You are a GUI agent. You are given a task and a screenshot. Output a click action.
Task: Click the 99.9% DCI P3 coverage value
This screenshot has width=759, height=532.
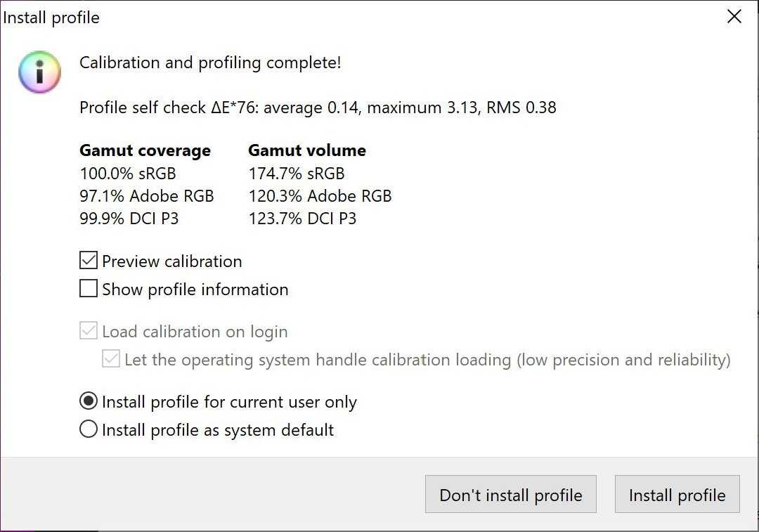129,218
